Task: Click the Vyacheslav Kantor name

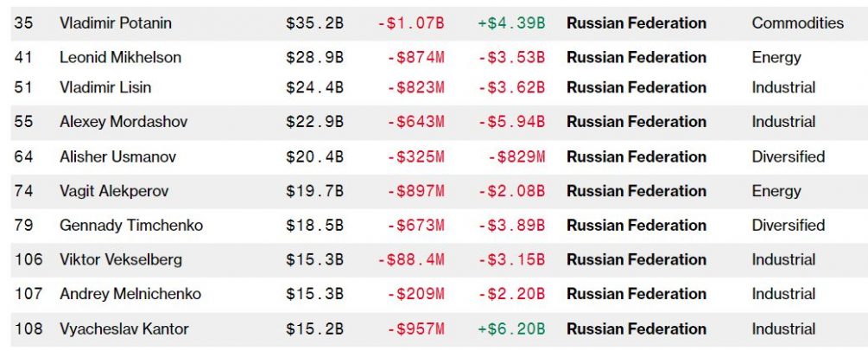Action: (x=124, y=329)
